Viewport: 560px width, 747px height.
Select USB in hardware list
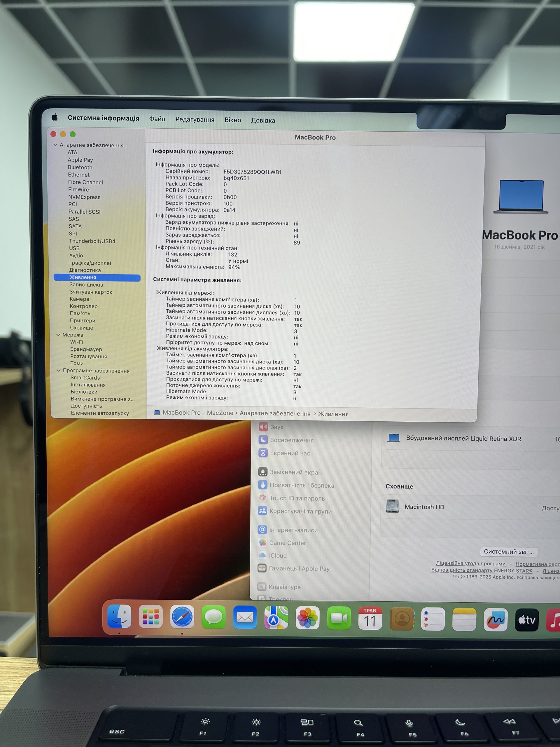click(x=74, y=248)
